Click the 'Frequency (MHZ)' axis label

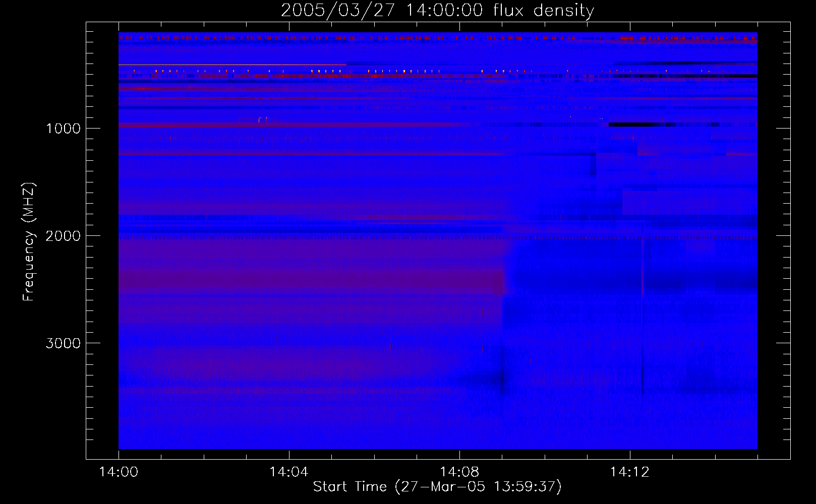click(x=29, y=241)
